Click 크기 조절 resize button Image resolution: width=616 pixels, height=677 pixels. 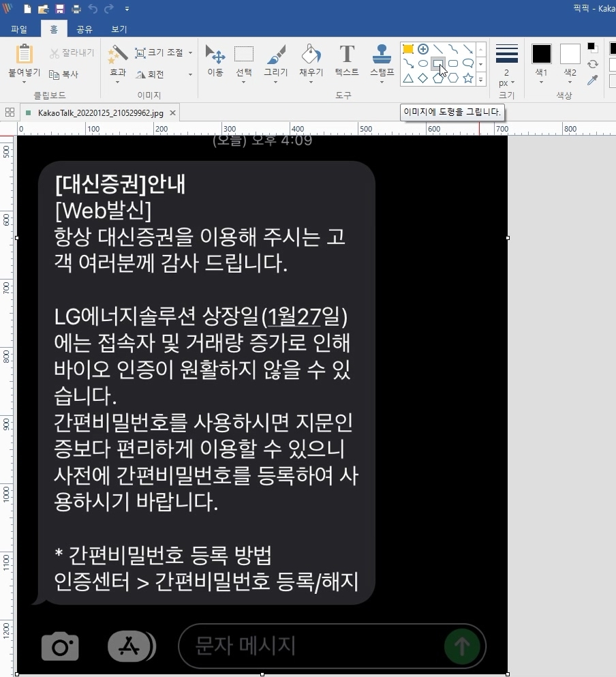coord(159,52)
